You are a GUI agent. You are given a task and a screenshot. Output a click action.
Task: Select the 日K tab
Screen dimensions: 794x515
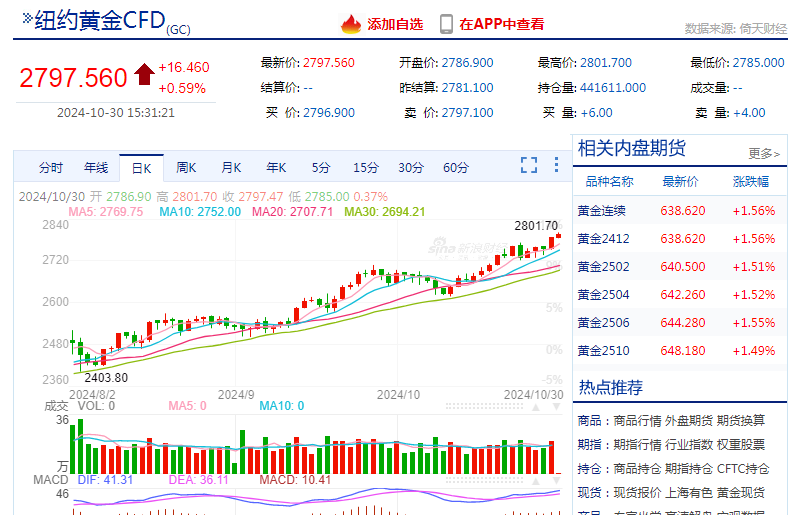pyautogui.click(x=141, y=168)
